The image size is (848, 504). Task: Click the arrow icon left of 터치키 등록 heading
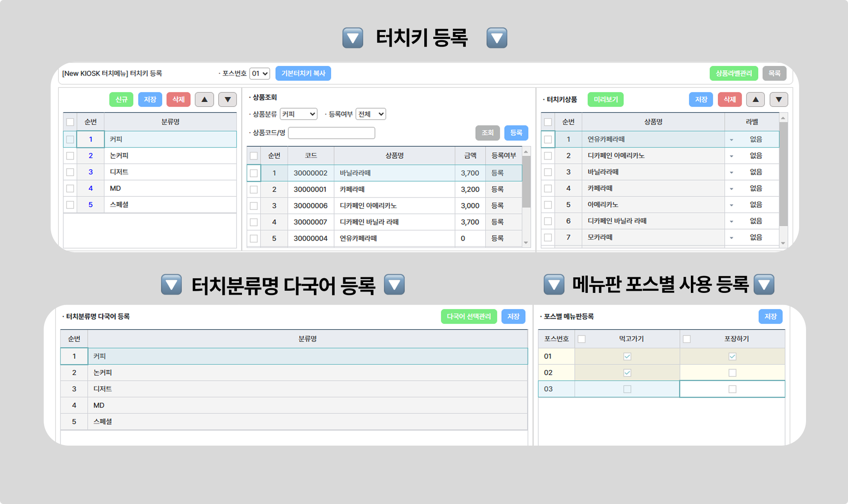(353, 38)
